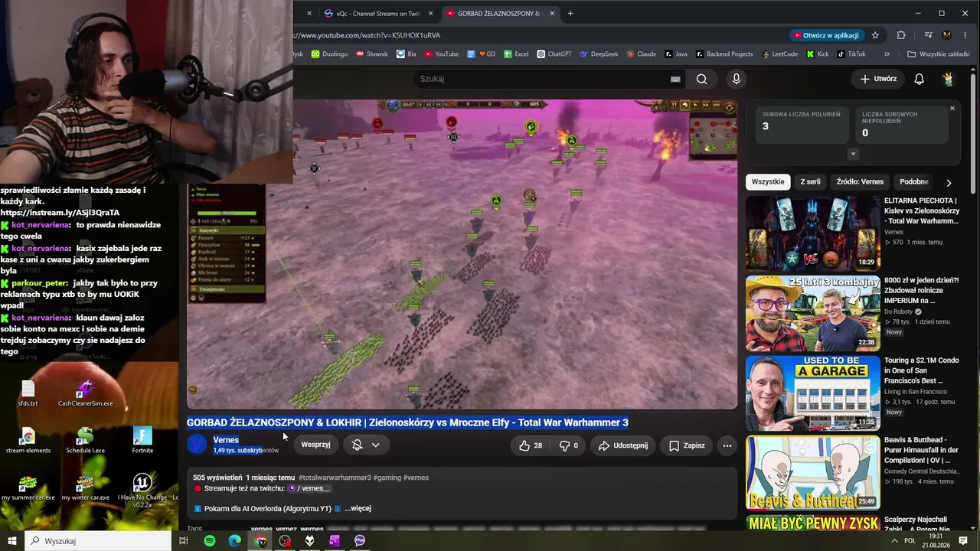The height and width of the screenshot is (551, 980).
Task: Open the Vernes channel name link
Action: pyautogui.click(x=226, y=440)
